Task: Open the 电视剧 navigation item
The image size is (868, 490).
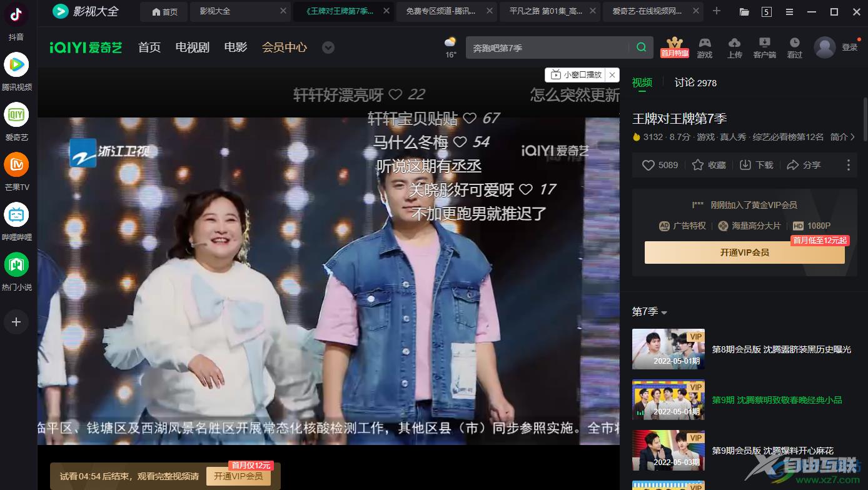Action: [193, 47]
